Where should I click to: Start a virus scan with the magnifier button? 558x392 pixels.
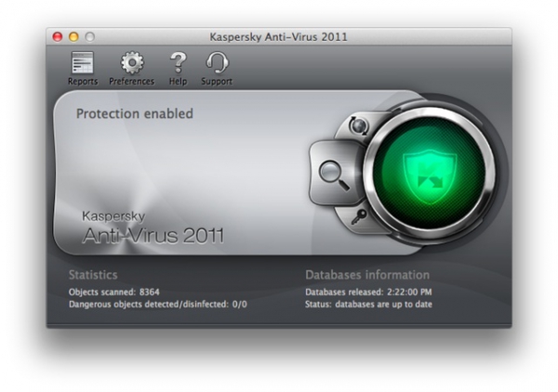click(334, 175)
